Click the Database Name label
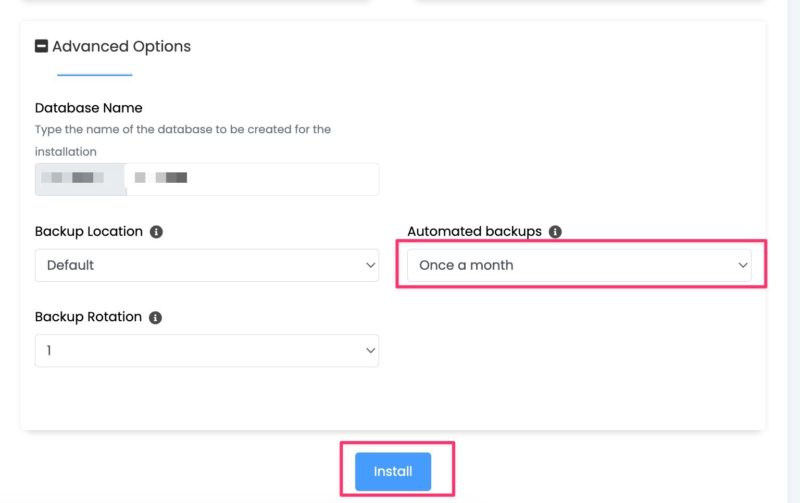This screenshot has width=800, height=503. [x=89, y=108]
